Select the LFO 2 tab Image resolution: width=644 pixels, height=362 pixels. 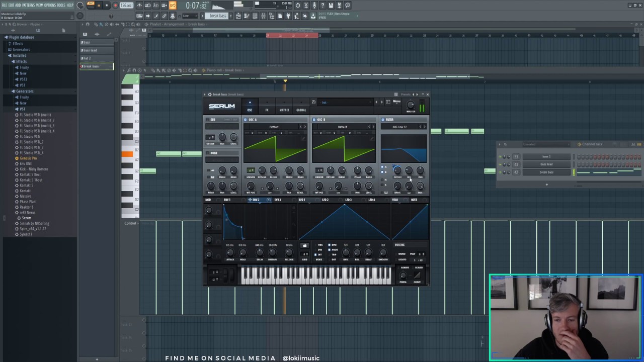point(326,200)
